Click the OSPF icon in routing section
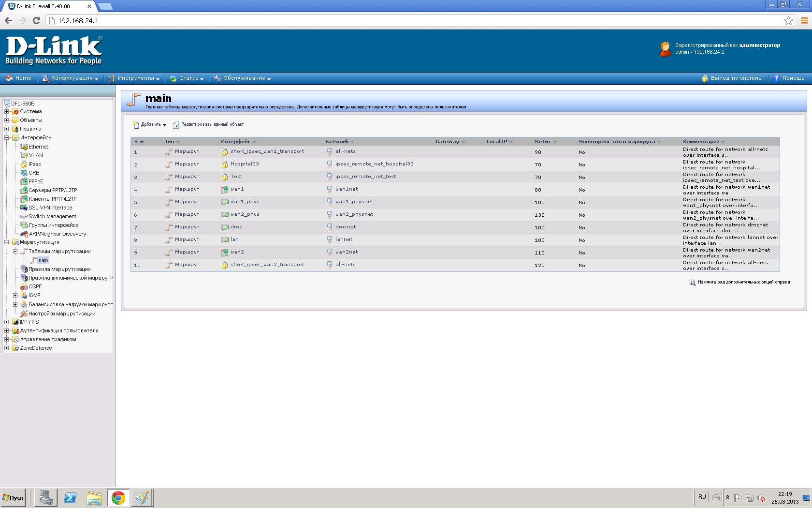Image resolution: width=812 pixels, height=508 pixels. click(x=24, y=287)
